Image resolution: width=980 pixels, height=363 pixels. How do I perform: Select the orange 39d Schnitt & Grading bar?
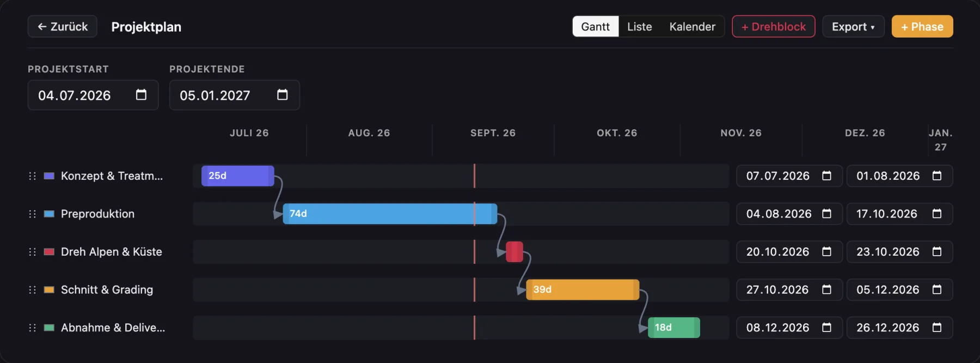click(x=583, y=289)
